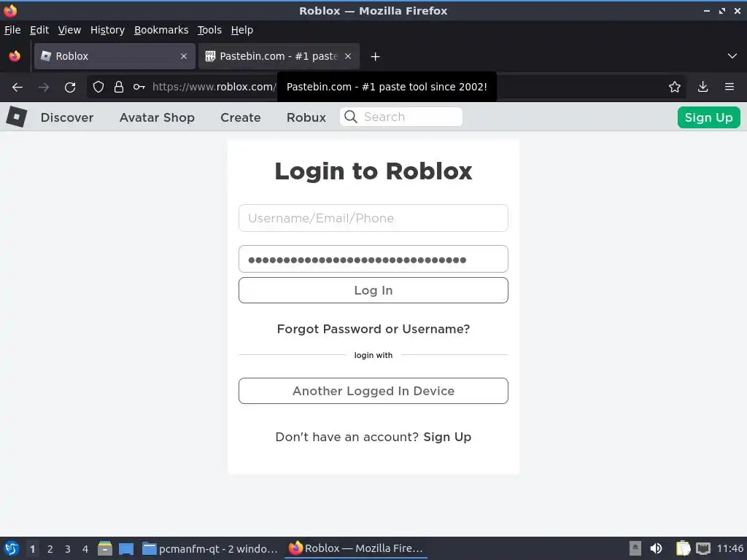
Task: Switch to virtual desktop 3
Action: point(68,549)
